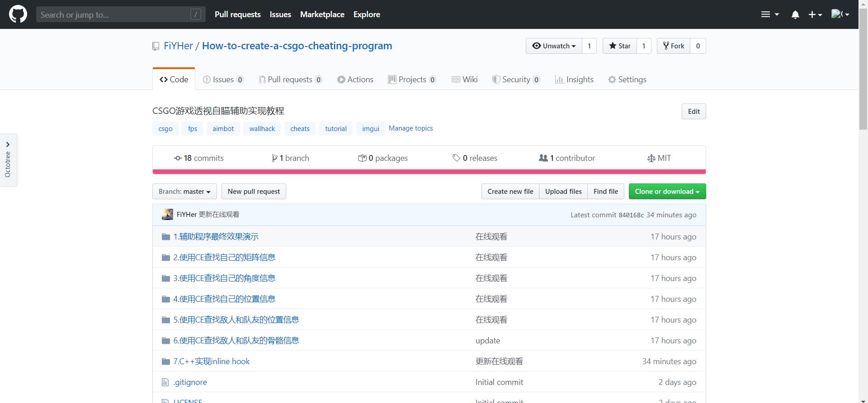Open the FiYHer owner profile link
This screenshot has height=403, width=868.
tap(178, 46)
